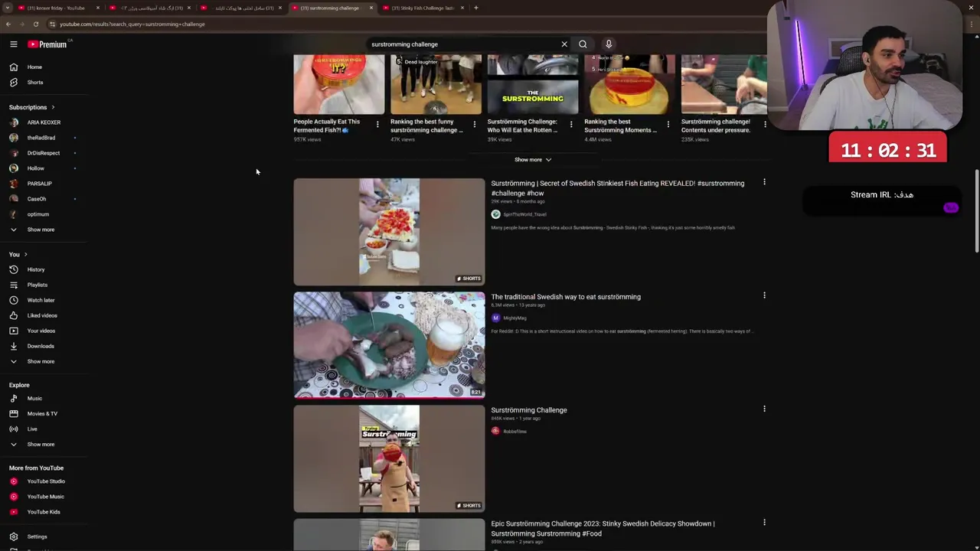This screenshot has width=980, height=551.
Task: Open options for 'Surströmming Challenge' Robbsfilms video
Action: tap(764, 409)
